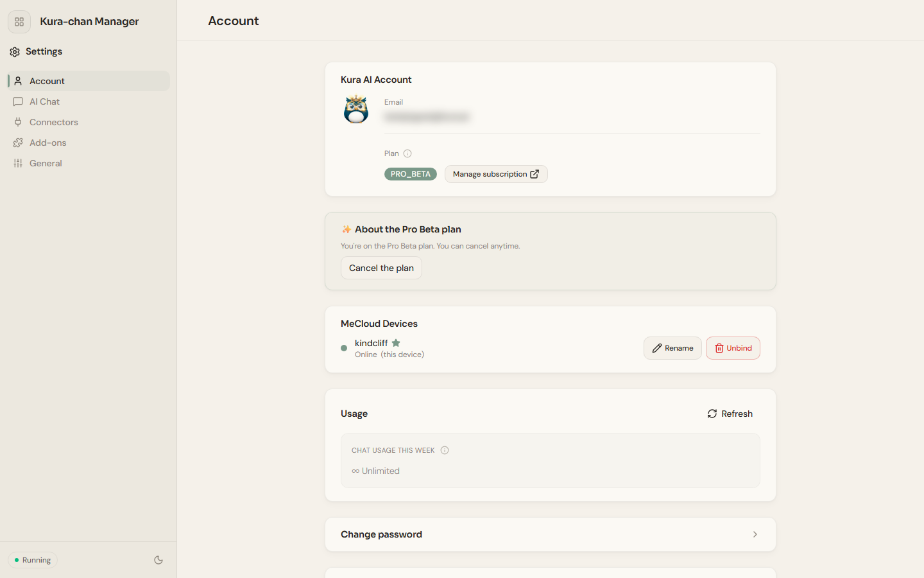Click the PRO_BETA plan badge
The width and height of the screenshot is (924, 578).
click(x=411, y=174)
